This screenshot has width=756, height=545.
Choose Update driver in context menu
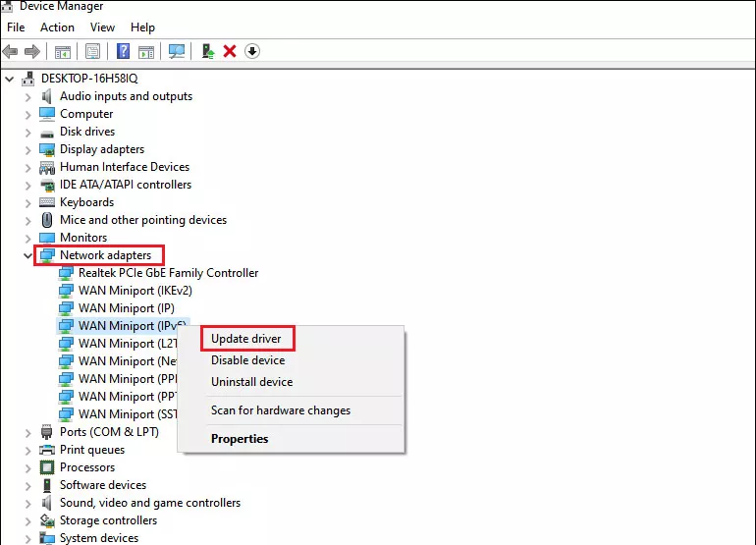(246, 339)
